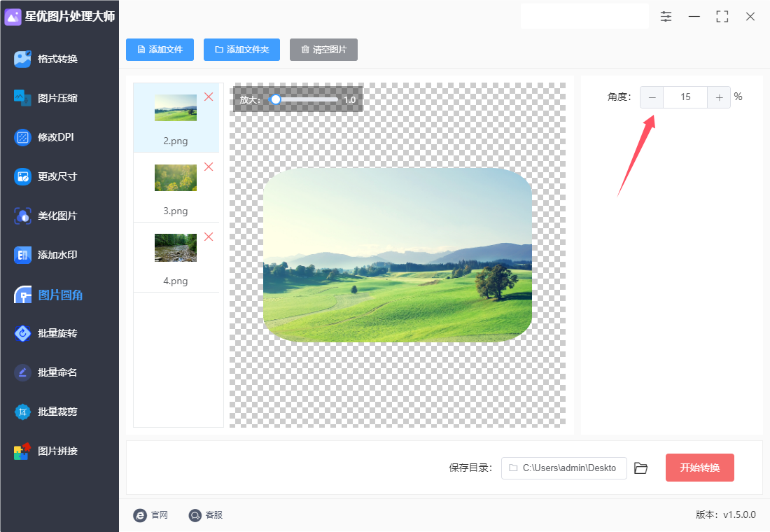Open the 图片压缩 image compression tool

[x=57, y=98]
